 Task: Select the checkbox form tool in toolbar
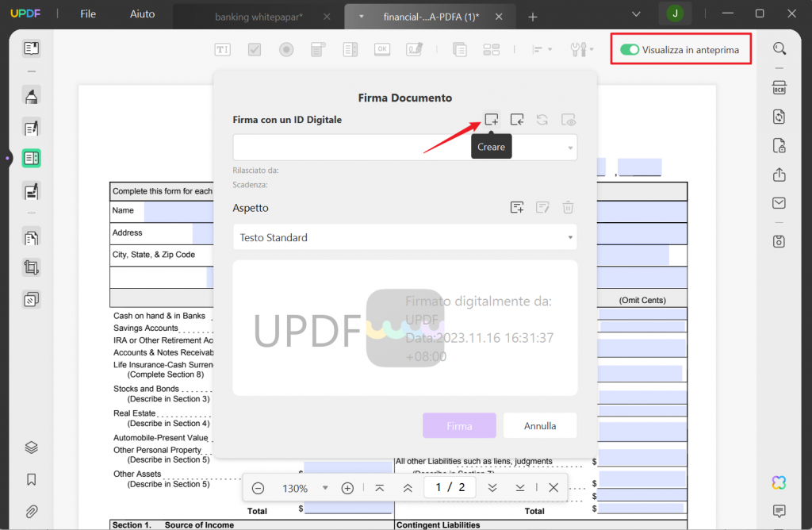(255, 49)
